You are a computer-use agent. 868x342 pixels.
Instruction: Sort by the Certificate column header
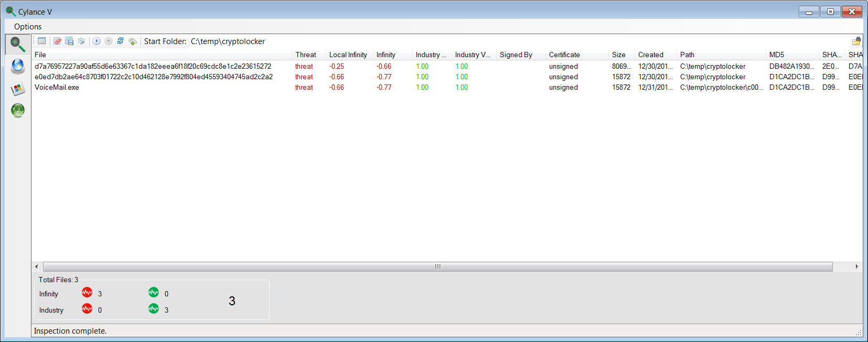point(577,55)
